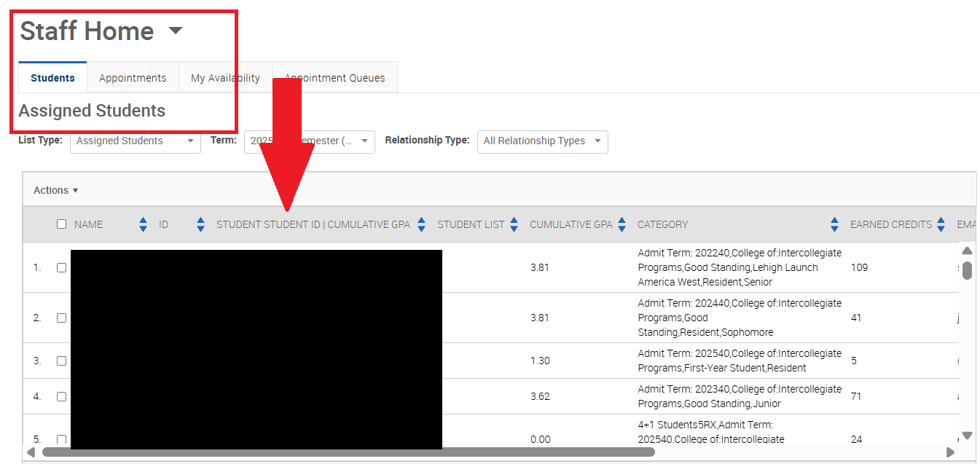Select the Students tab
Viewport: 980px width, 464px height.
52,78
